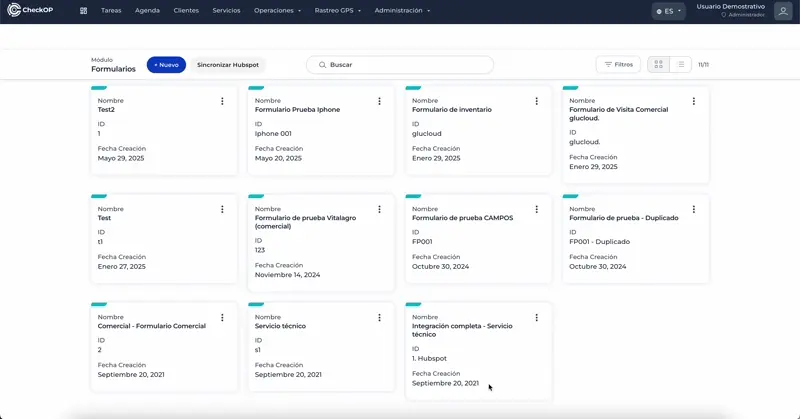Click into the Buscar search field
Screen dimensions: 800x419
[400, 65]
